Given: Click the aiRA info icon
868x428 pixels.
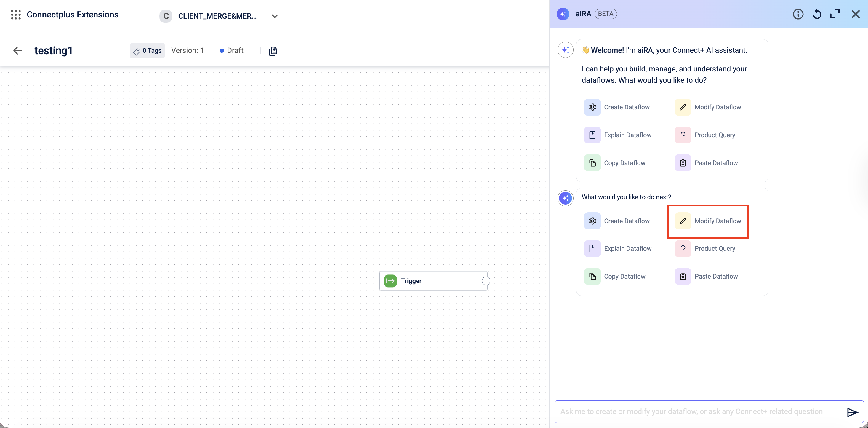Looking at the screenshot, I should 797,14.
